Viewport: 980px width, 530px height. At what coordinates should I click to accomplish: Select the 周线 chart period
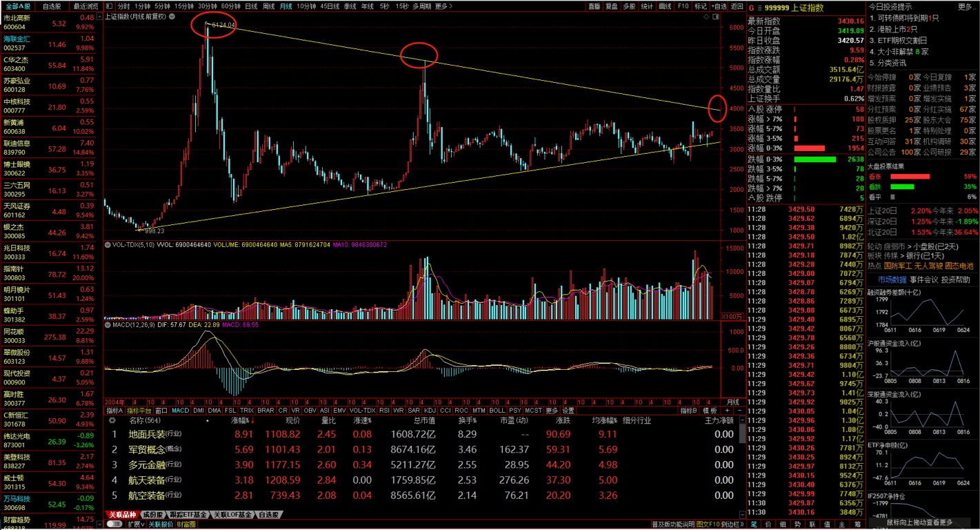(x=269, y=6)
